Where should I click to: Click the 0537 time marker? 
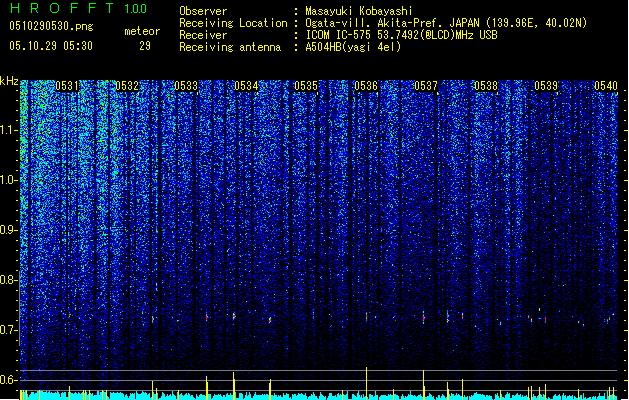426,86
